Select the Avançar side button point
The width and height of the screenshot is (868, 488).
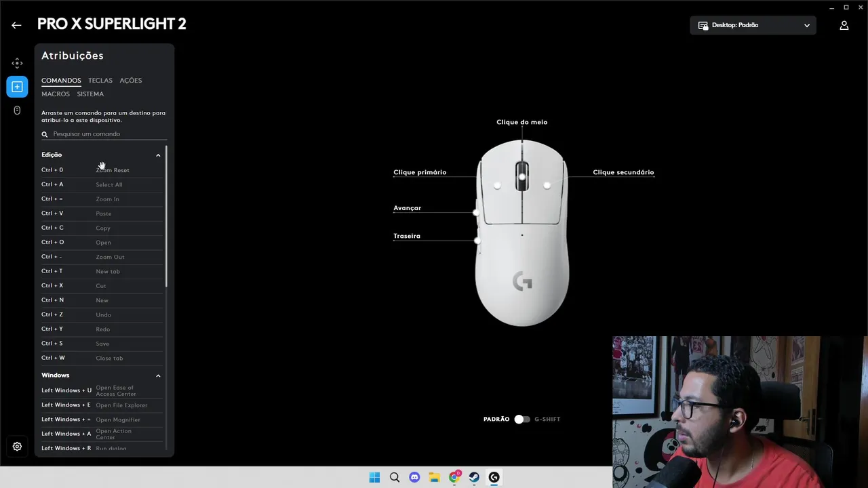click(476, 213)
